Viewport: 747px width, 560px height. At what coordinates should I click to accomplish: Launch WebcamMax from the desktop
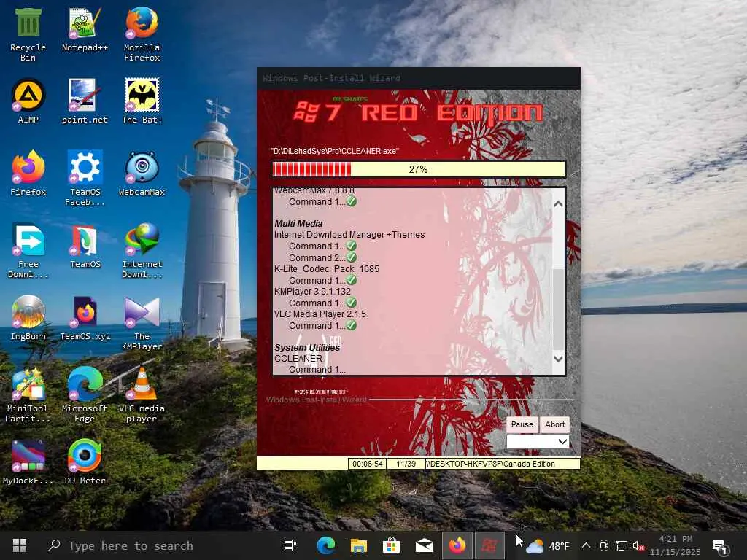(142, 174)
